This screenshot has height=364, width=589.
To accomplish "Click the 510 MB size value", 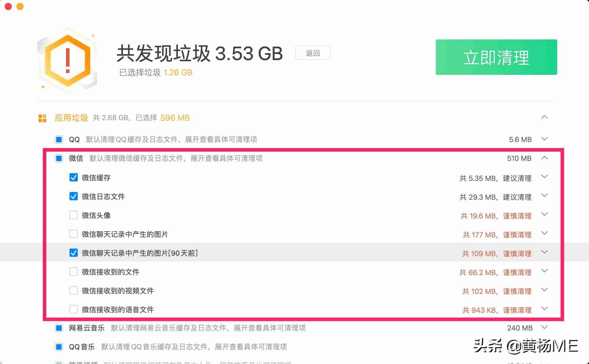I will (x=519, y=158).
